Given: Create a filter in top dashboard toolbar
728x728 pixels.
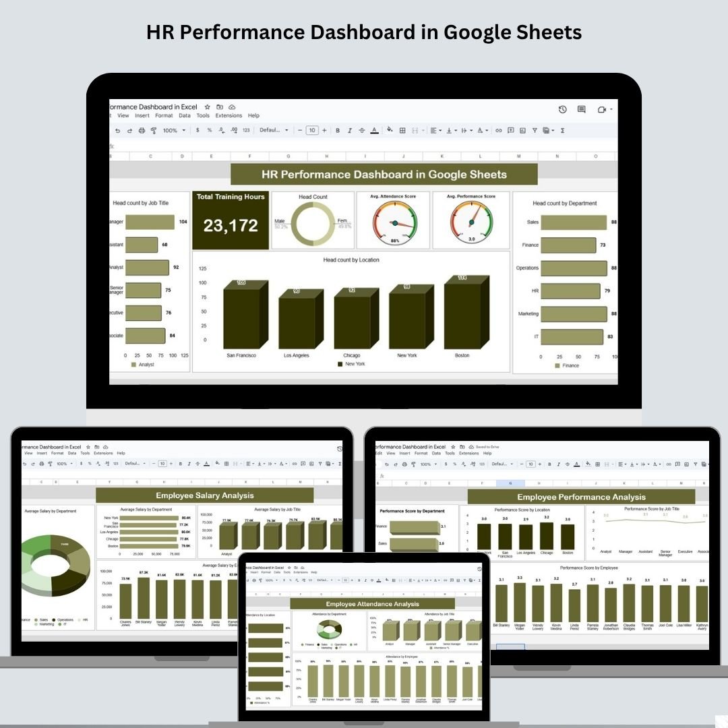Looking at the screenshot, I should pos(535,131).
